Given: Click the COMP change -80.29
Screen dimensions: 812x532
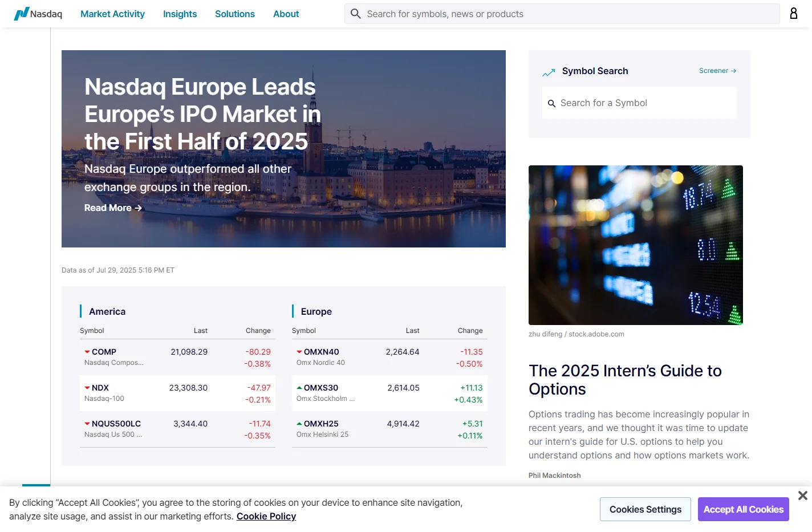Looking at the screenshot, I should [258, 352].
